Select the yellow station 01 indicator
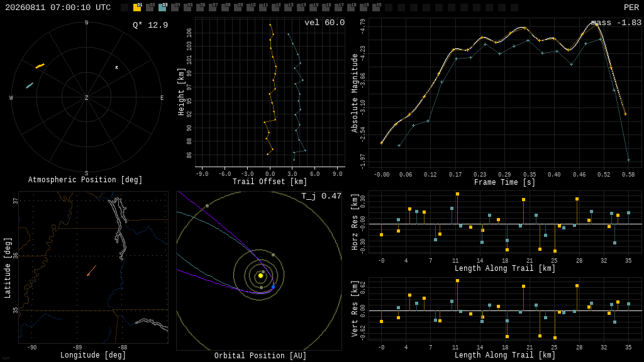Screen dimensions: 644x362 137,7
